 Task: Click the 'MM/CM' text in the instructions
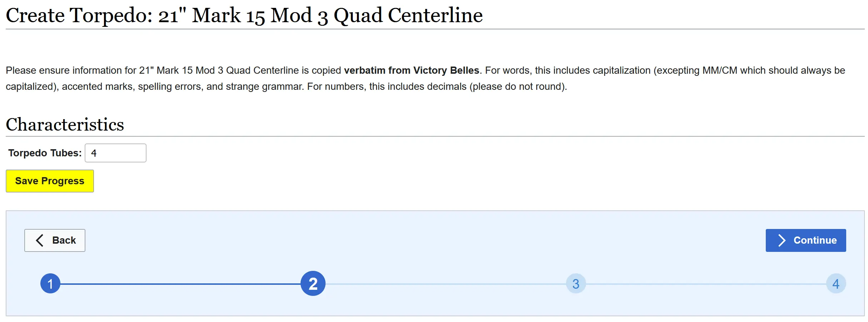720,70
